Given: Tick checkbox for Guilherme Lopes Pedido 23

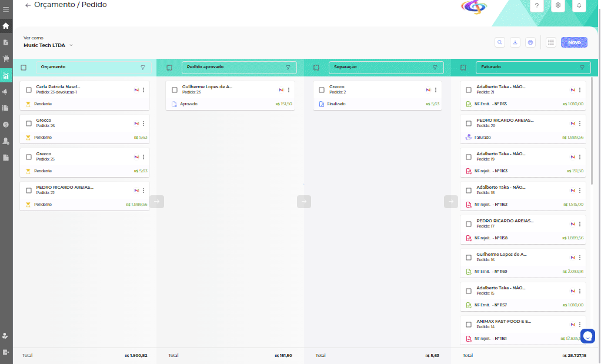Looking at the screenshot, I should click(175, 90).
